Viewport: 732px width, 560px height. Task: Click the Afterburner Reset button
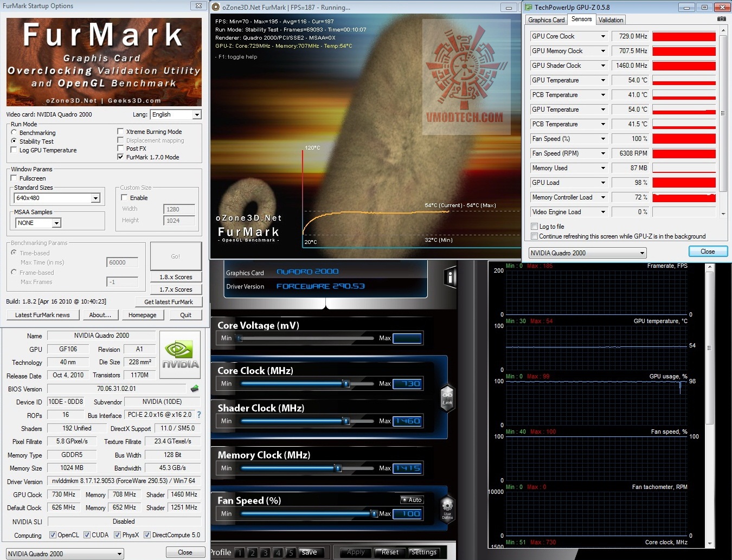tap(390, 552)
